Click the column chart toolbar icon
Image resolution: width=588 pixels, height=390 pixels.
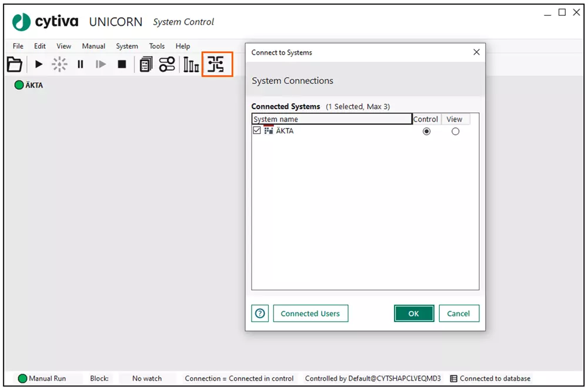[190, 64]
